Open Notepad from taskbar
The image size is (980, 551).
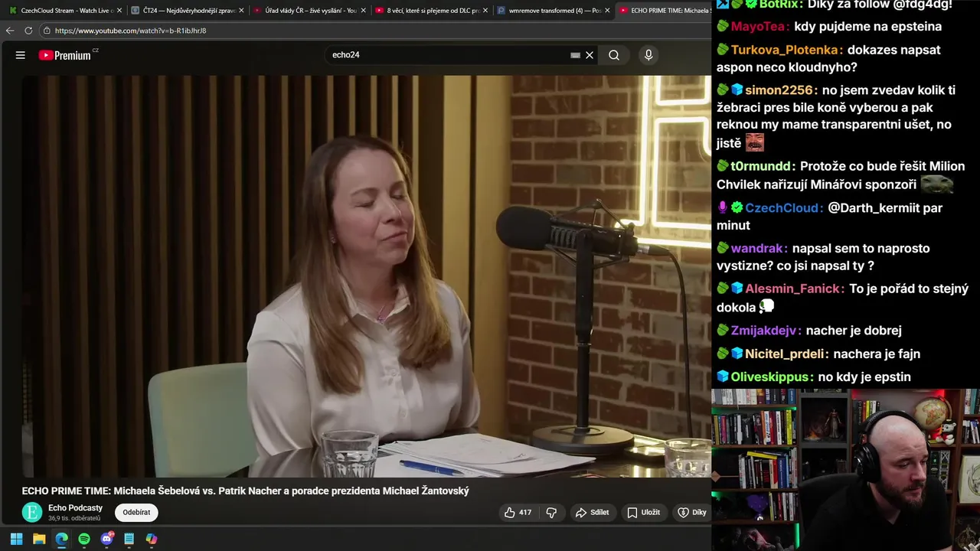tap(129, 539)
